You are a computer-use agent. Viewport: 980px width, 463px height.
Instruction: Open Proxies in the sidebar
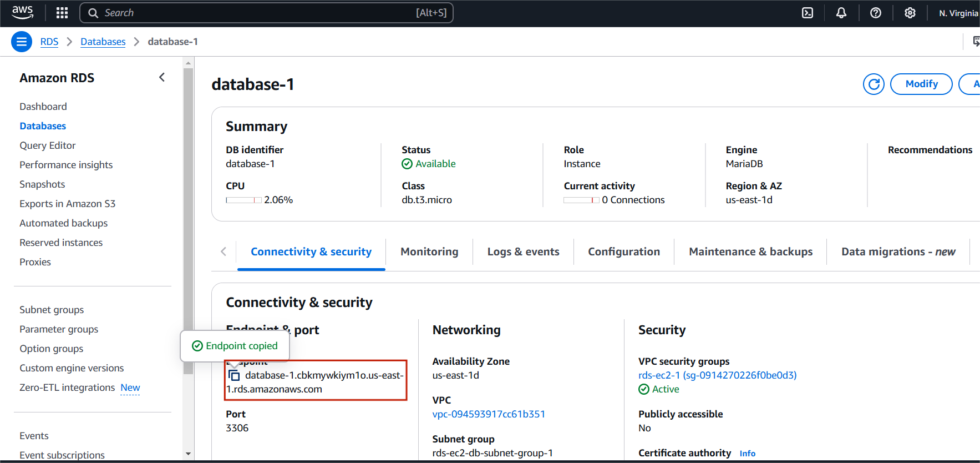pyautogui.click(x=35, y=261)
